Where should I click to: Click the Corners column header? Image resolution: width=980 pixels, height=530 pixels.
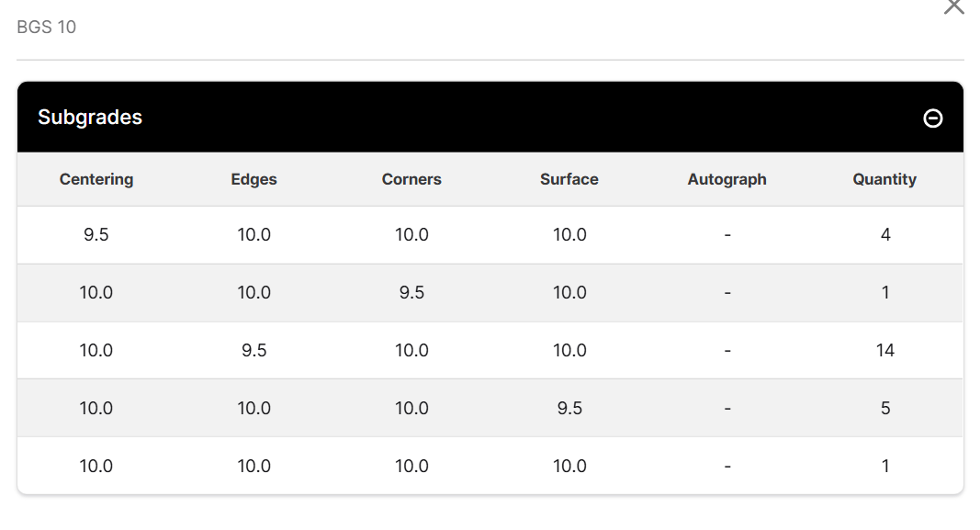pos(411,179)
